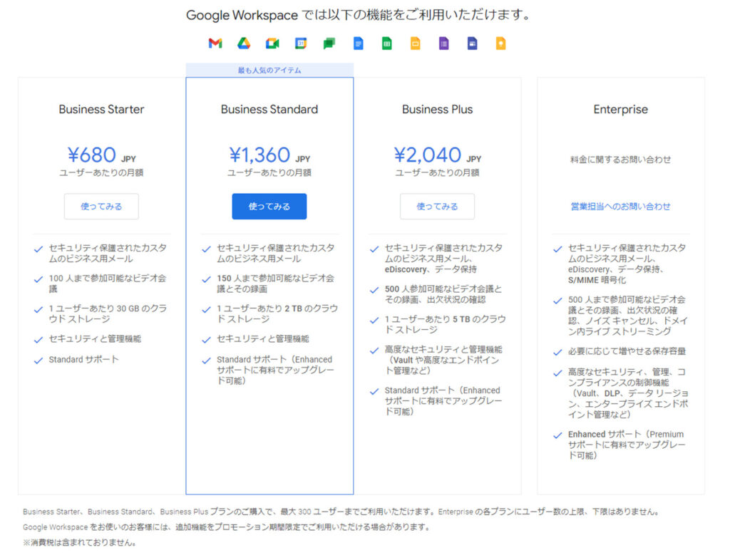The image size is (730, 560).
Task: Click Business Standard's 2 TB cloud storage feature
Action: (277, 313)
